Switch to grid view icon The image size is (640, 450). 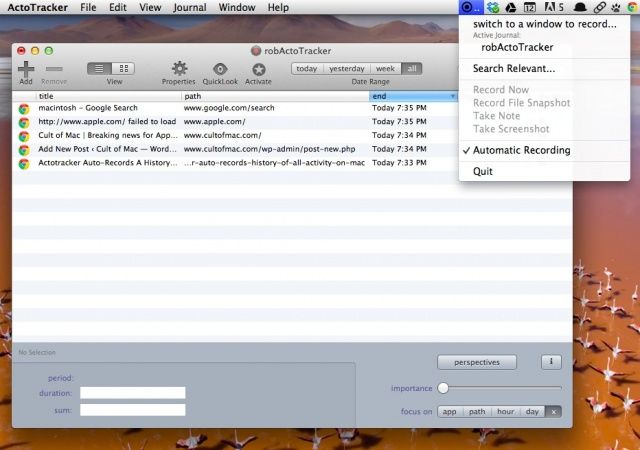pos(124,69)
